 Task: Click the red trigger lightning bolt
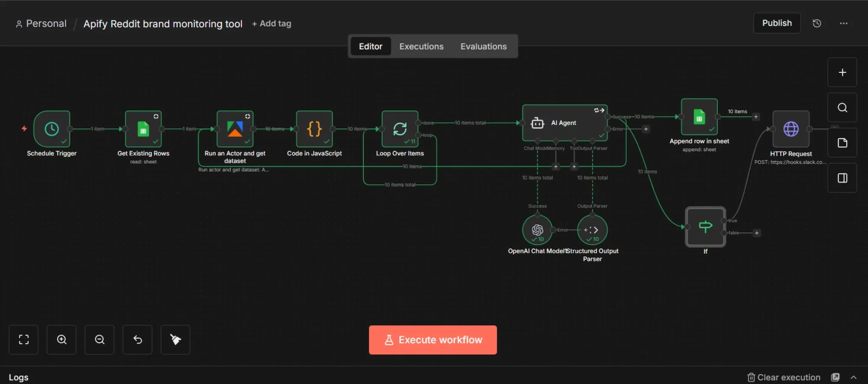[24, 129]
